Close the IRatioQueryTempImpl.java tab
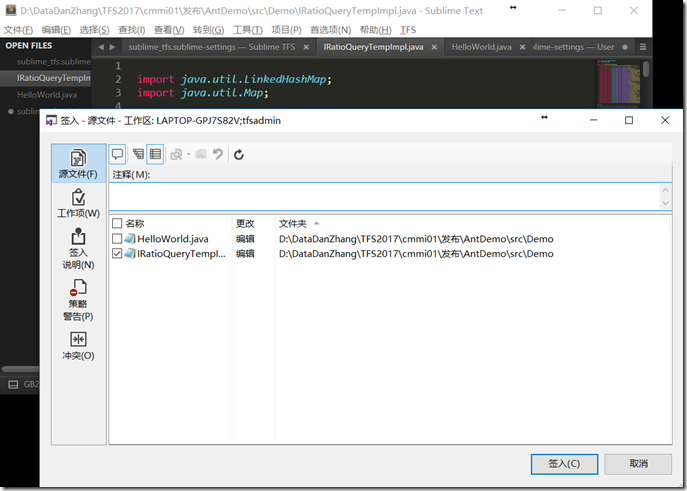The image size is (687, 491). [434, 47]
